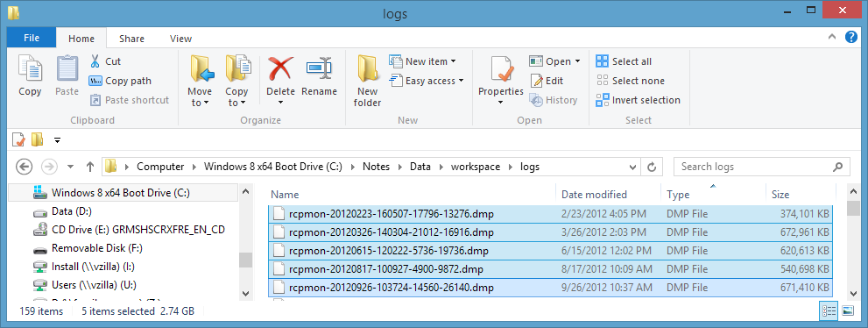This screenshot has width=868, height=328.
Task: Click the Move to folder icon
Action: pyautogui.click(x=201, y=69)
